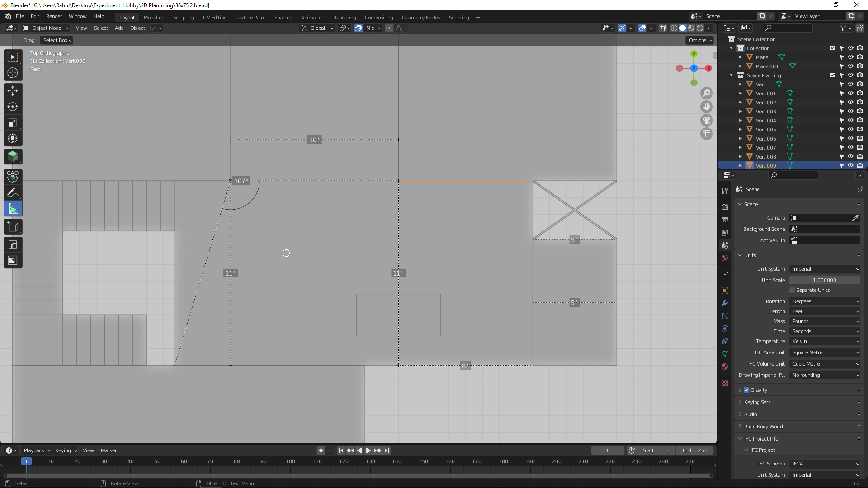Select the Annotate pencil tool
The image size is (868, 488).
(13, 193)
